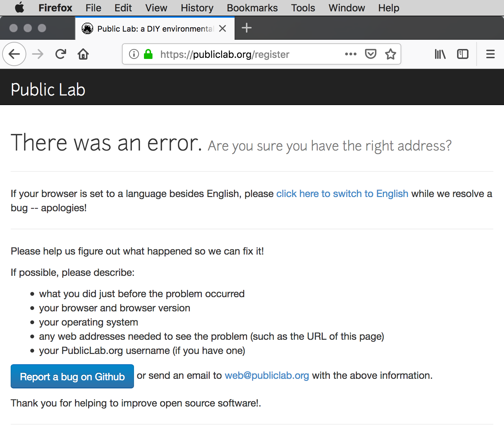The width and height of the screenshot is (504, 431).
Task: Open the History menu
Action: (197, 8)
